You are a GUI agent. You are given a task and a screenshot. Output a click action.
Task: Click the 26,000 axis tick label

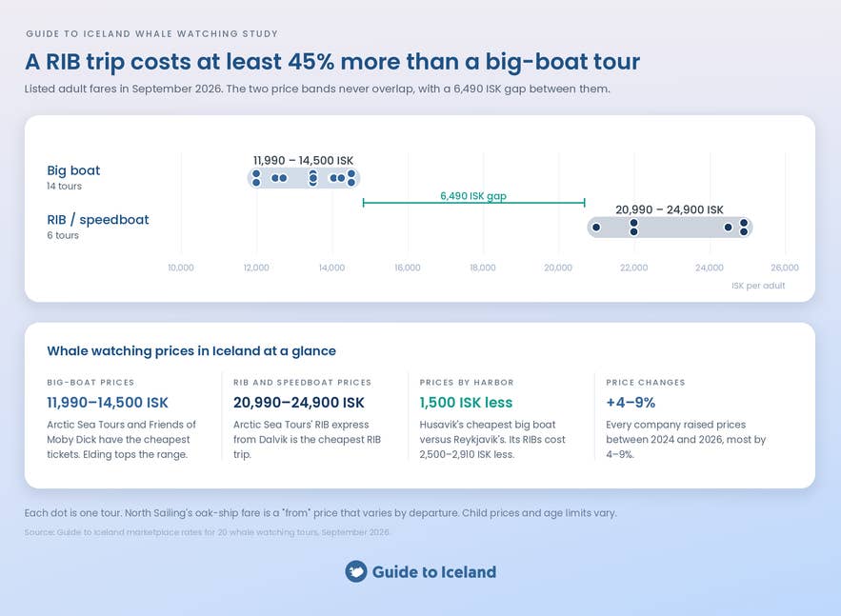[x=785, y=268]
